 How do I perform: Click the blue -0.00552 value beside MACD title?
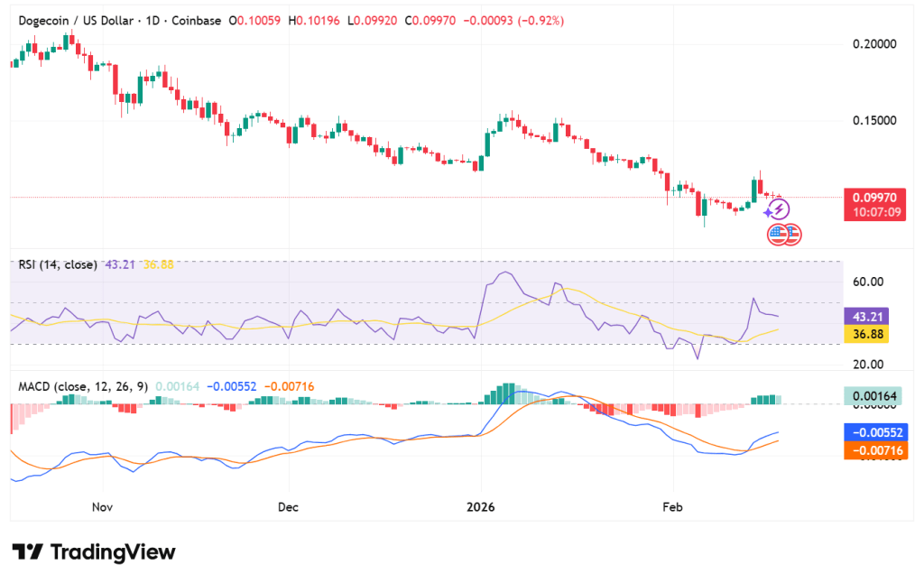[232, 386]
